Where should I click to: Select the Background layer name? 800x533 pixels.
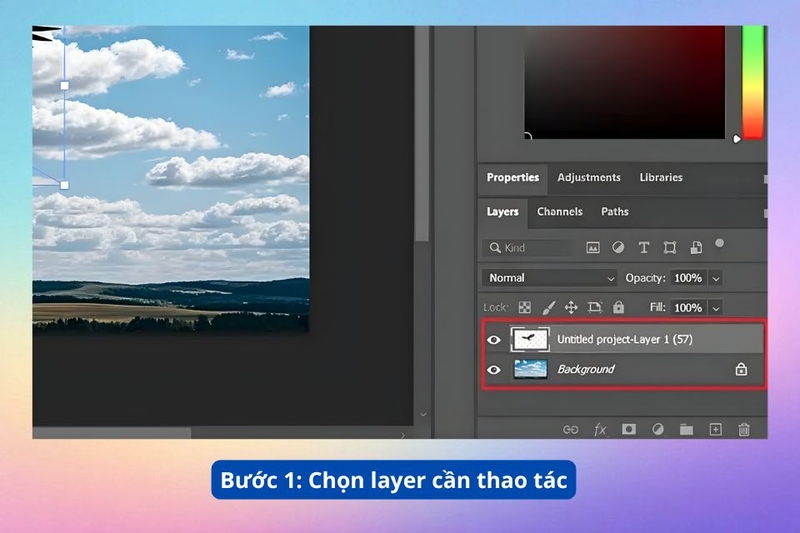point(586,369)
